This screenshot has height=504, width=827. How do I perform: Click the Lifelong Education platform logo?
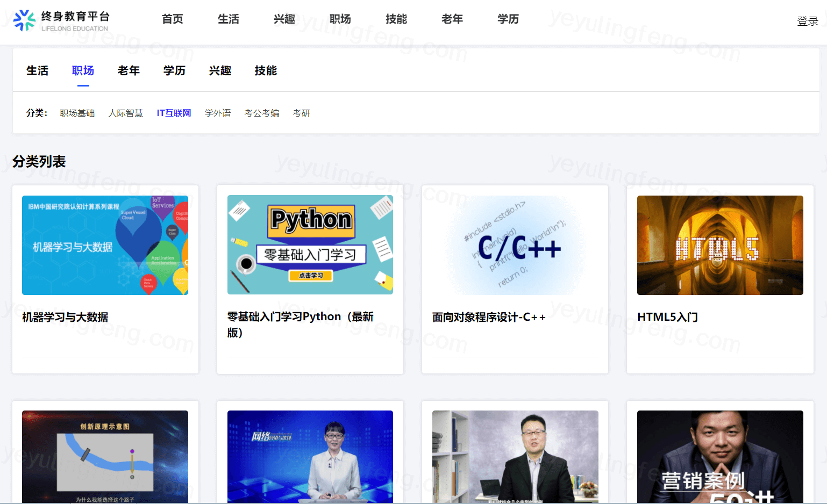(61, 20)
